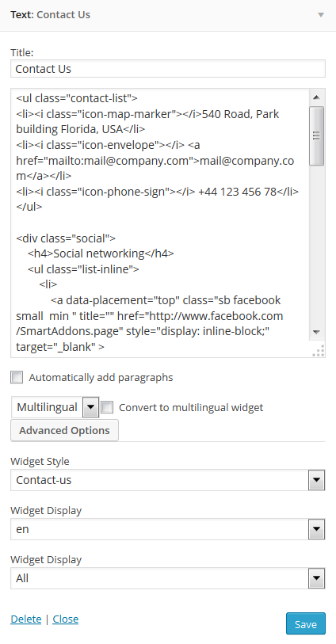Collapse the Text: Contact Us widget arrow
The width and height of the screenshot is (336, 644).
tap(321, 15)
